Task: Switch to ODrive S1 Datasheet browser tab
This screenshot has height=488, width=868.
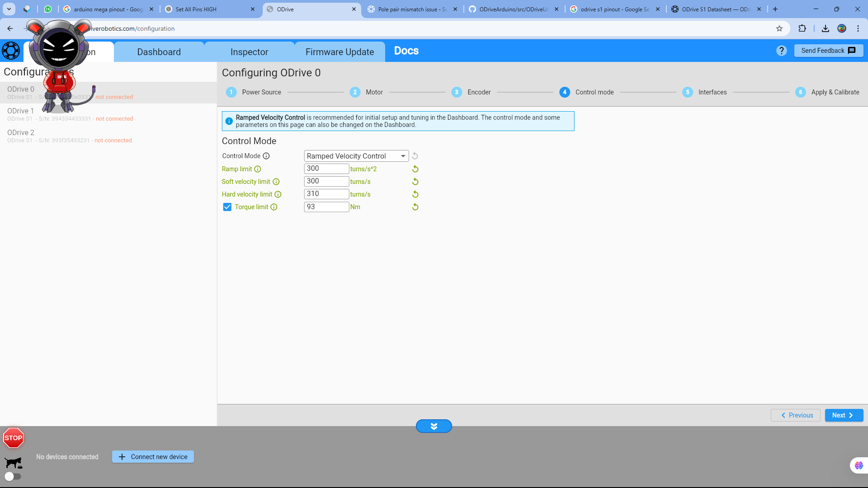Action: pos(717,9)
